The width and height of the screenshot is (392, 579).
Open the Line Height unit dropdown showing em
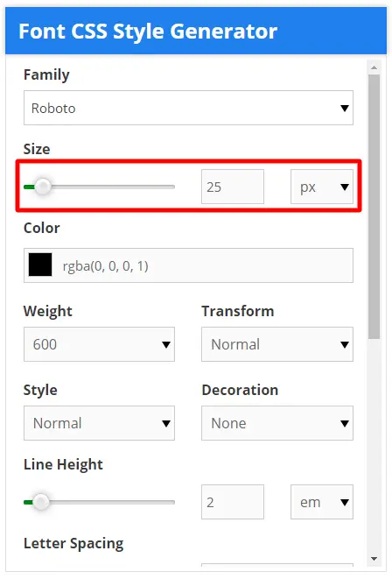point(322,502)
